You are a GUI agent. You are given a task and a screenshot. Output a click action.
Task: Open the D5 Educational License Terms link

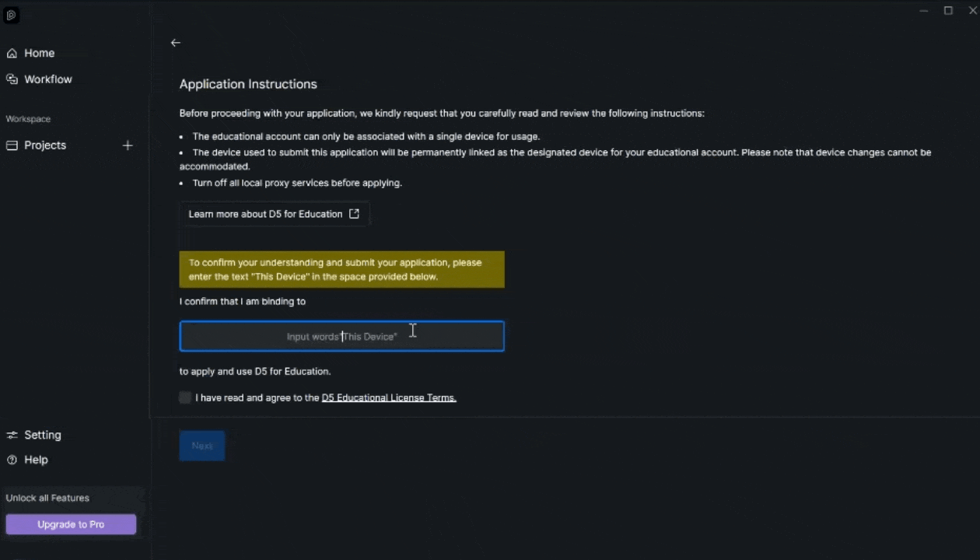(x=389, y=397)
